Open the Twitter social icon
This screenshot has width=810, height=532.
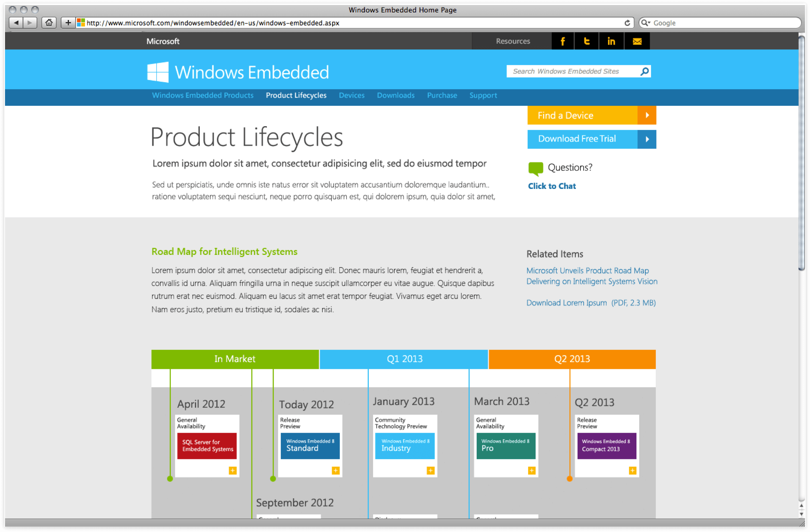pos(587,41)
